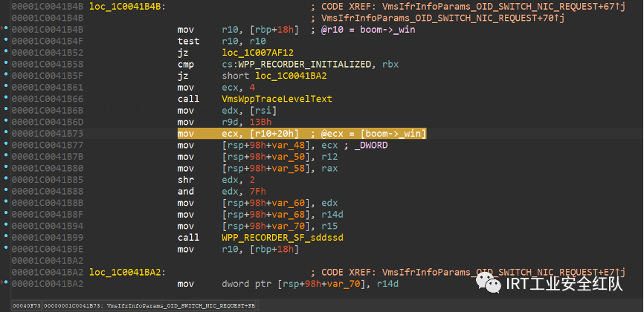This screenshot has height=312, width=644.
Task: Click breakpoint dot beside address 00001C0041B6D
Action: pyautogui.click(x=5, y=122)
